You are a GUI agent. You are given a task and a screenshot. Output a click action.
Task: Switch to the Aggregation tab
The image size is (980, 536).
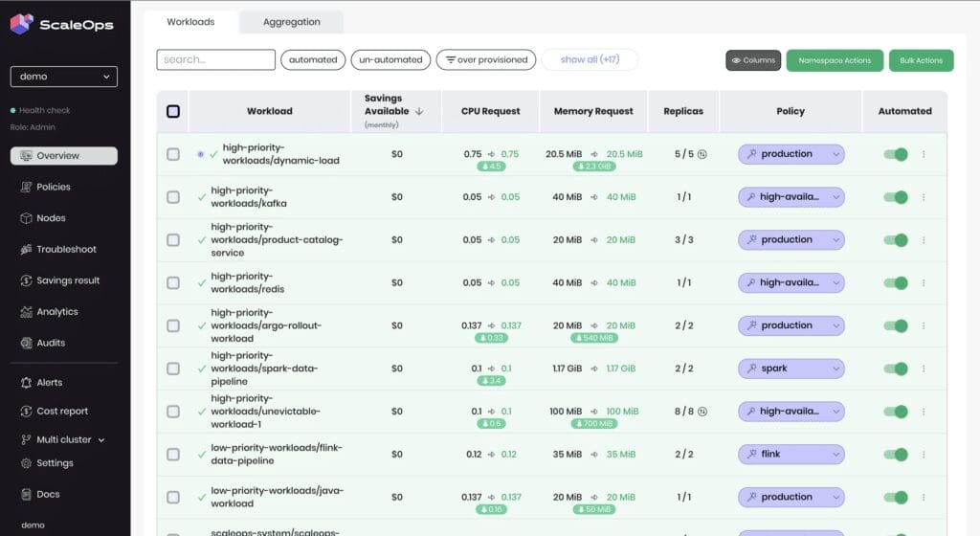pyautogui.click(x=291, y=22)
